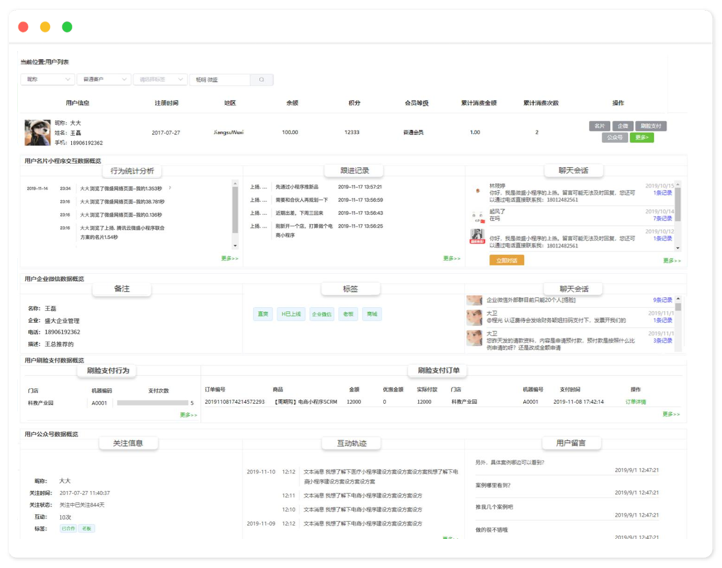Viewport: 722px width, 568px height.
Task: Click the search magnifier icon button
Action: 262,80
